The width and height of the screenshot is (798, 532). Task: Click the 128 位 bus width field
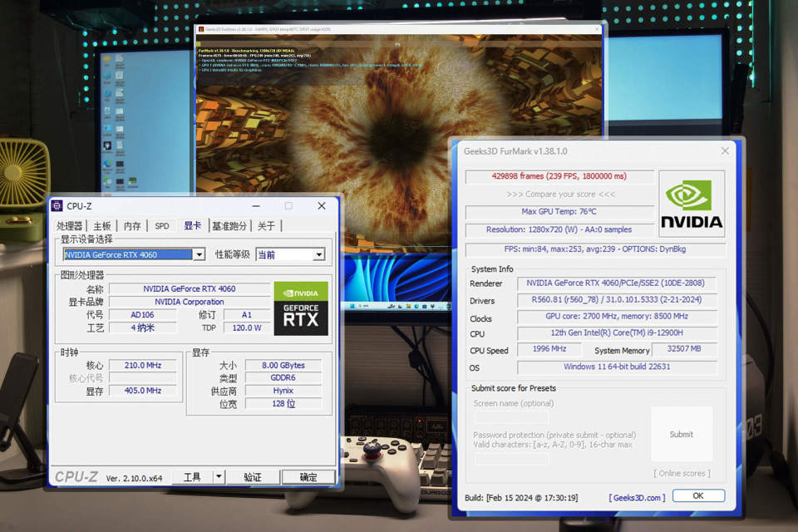[283, 404]
